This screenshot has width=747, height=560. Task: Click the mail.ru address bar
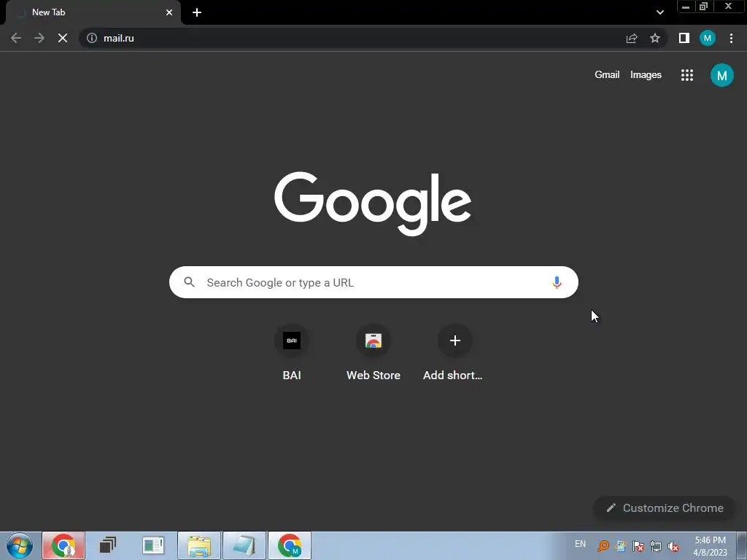tap(371, 38)
